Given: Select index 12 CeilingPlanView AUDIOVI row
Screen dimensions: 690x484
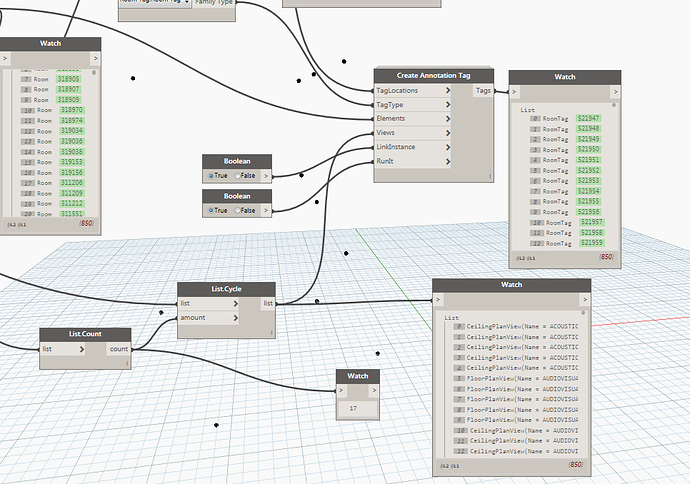Looking at the screenshot, I should [516, 451].
